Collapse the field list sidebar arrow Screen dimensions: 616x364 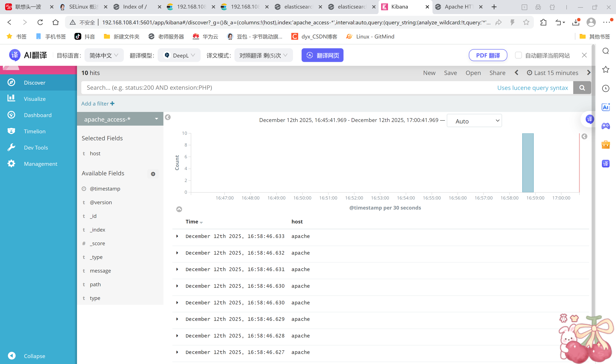click(x=168, y=117)
